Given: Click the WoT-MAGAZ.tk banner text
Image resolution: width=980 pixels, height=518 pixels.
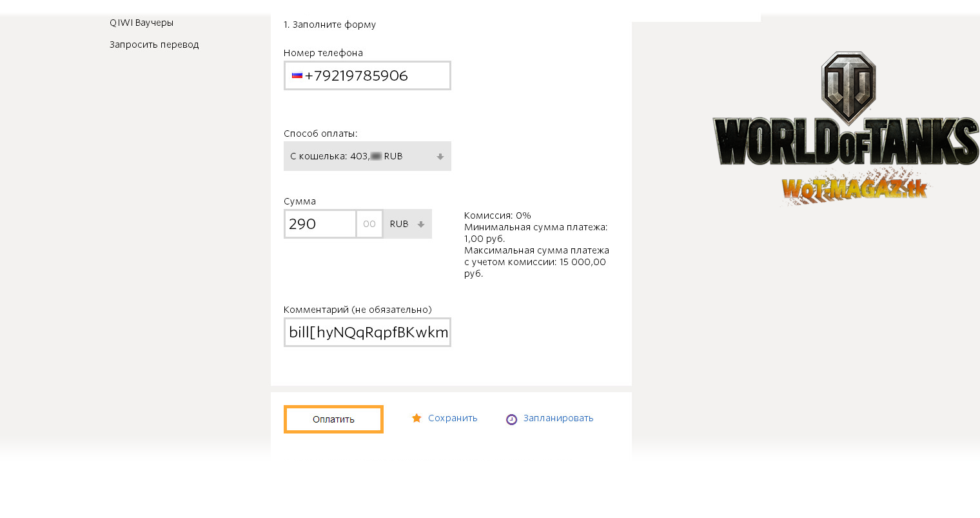Looking at the screenshot, I should click(x=855, y=188).
